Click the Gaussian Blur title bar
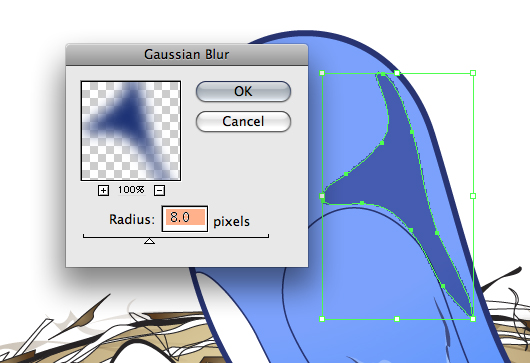 187,54
